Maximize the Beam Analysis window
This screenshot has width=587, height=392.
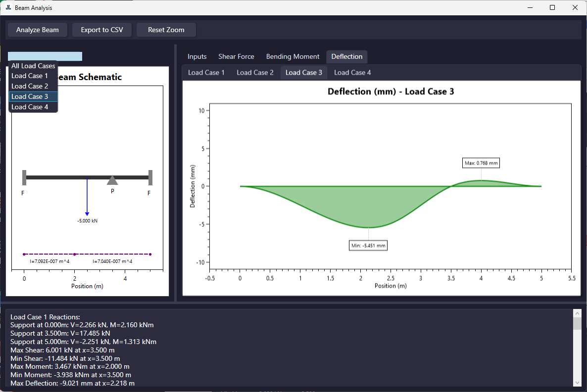click(x=552, y=8)
